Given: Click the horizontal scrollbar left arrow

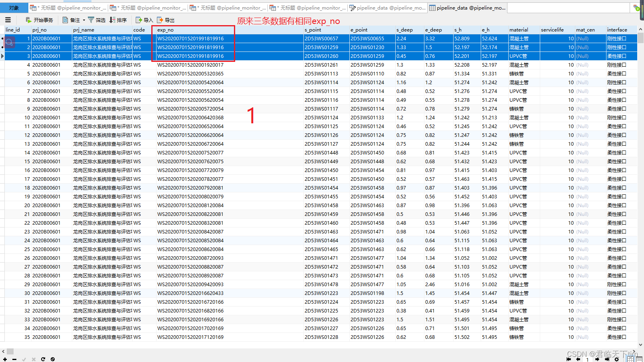Looking at the screenshot, I should tap(3, 352).
